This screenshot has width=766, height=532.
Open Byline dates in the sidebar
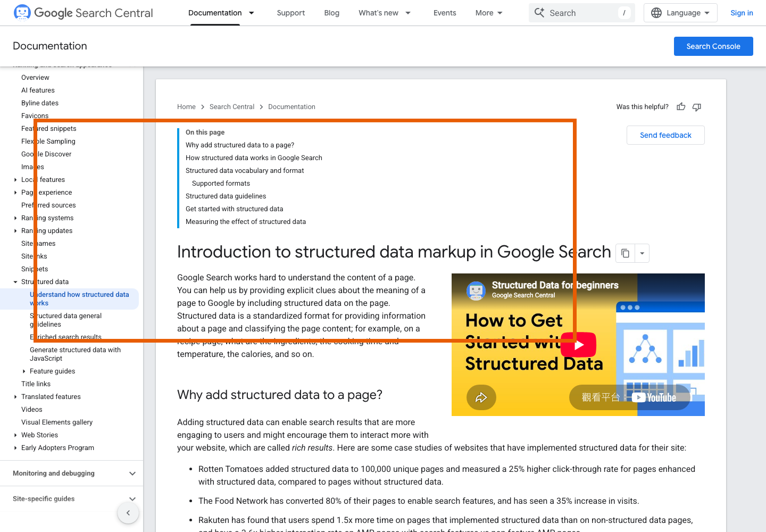click(x=40, y=103)
